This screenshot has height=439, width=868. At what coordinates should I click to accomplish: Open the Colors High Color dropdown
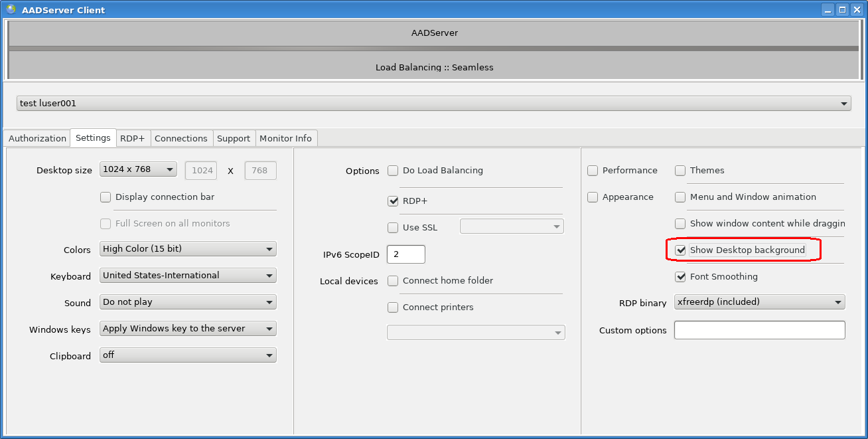[x=188, y=249]
